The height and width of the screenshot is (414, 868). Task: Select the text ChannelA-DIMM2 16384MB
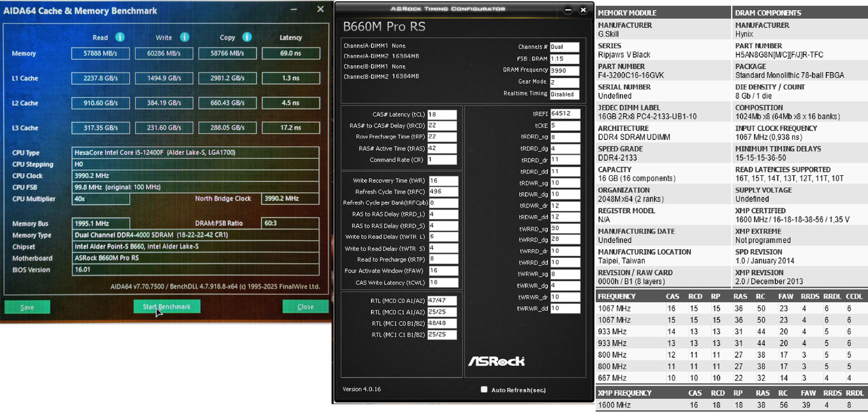coord(381,56)
